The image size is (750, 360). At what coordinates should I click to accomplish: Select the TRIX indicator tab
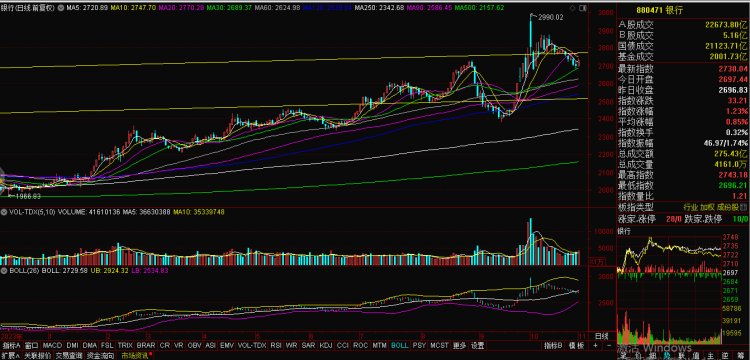pyautogui.click(x=125, y=345)
